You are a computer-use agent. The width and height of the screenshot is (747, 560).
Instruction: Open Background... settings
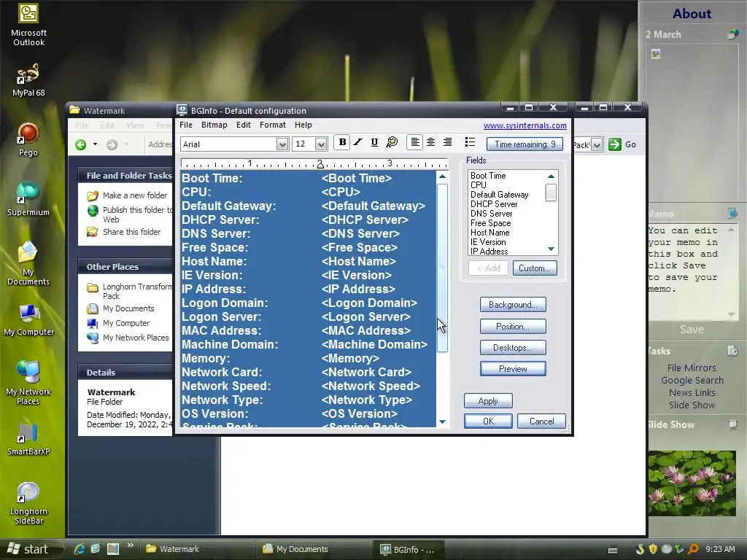point(513,305)
